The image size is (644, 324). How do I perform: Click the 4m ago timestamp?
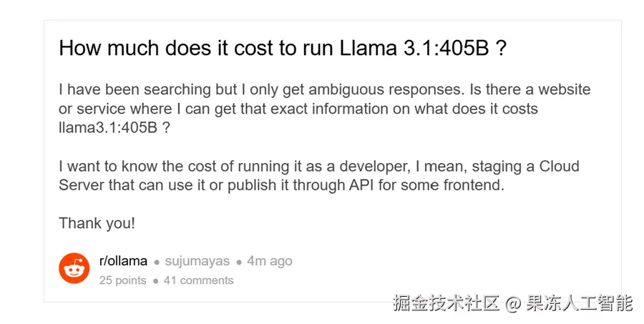(x=270, y=261)
